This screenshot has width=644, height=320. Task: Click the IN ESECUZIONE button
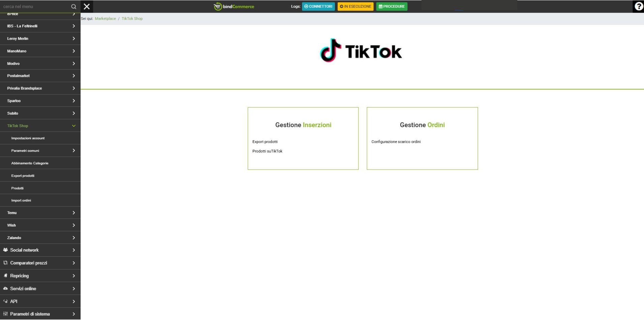(x=355, y=6)
